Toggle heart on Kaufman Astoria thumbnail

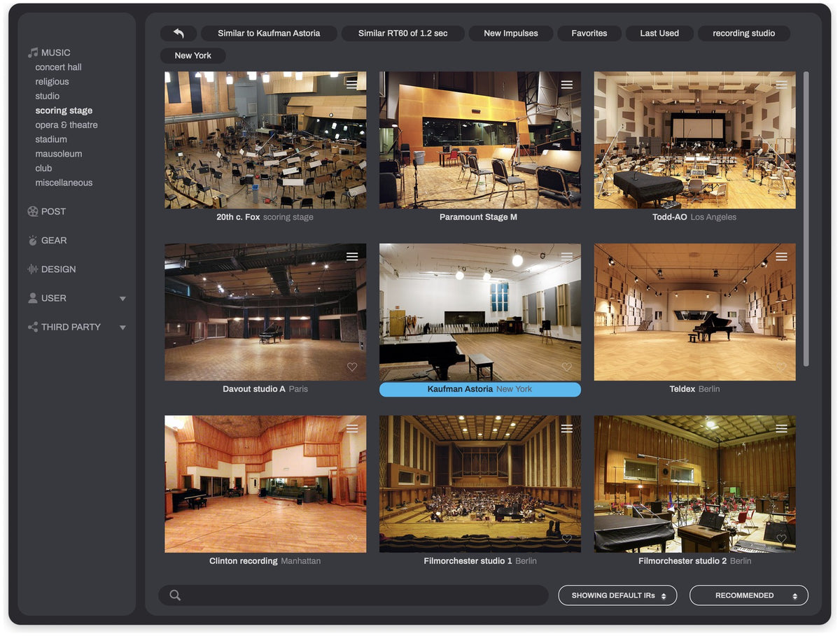pyautogui.click(x=567, y=367)
